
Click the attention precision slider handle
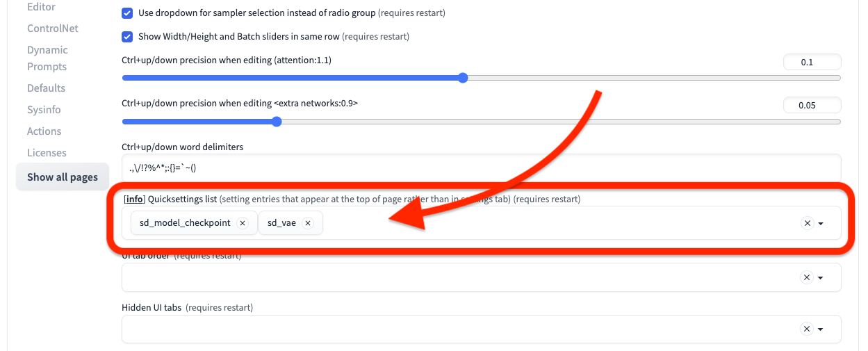(x=463, y=78)
